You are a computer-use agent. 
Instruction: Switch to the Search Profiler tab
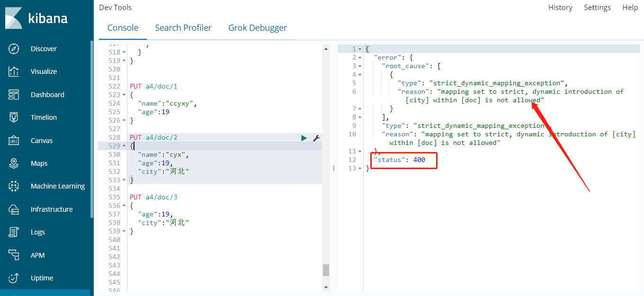click(x=183, y=28)
